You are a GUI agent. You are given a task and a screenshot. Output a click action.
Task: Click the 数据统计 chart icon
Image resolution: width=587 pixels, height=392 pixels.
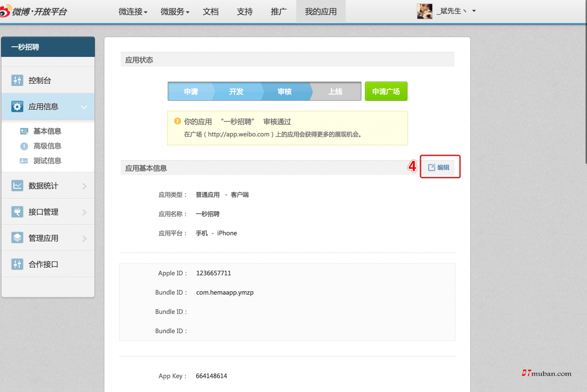point(17,186)
